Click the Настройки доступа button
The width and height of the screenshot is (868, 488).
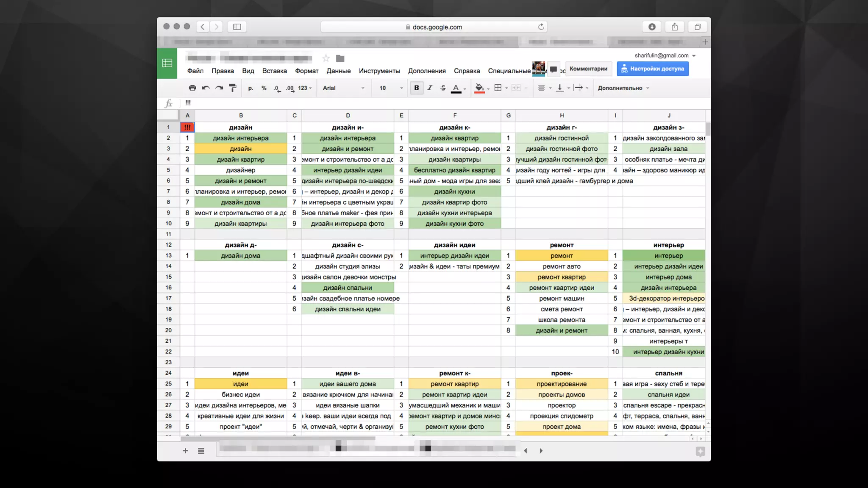coord(652,69)
